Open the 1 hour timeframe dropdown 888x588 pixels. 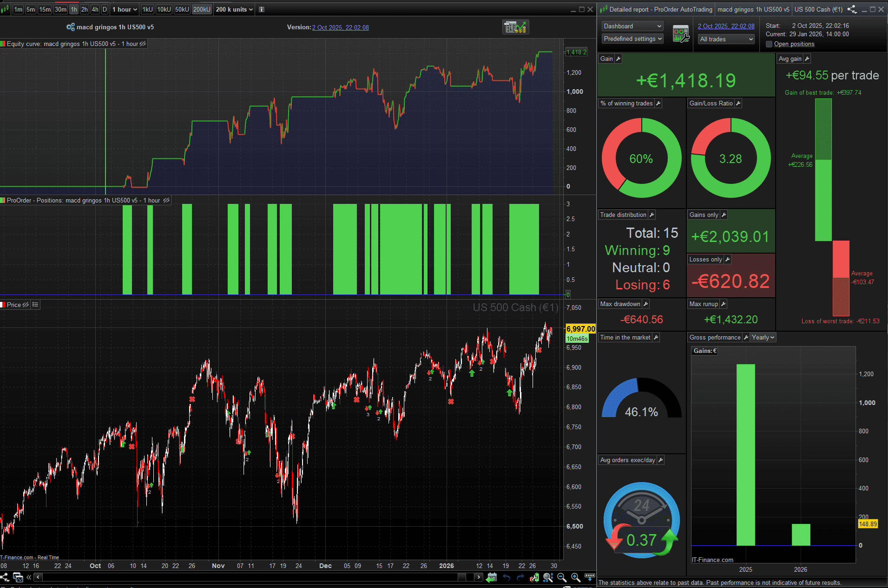125,9
